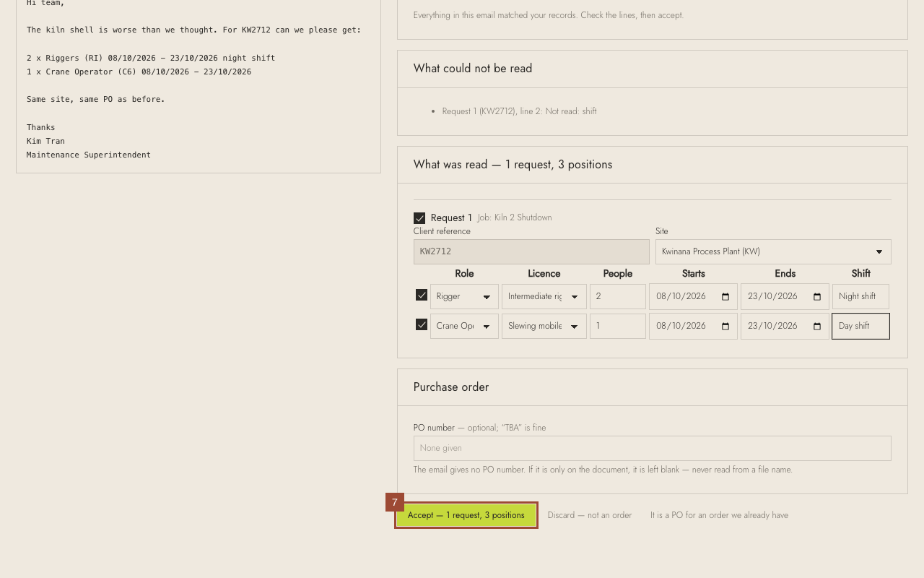The width and height of the screenshot is (924, 578).
Task: Accept 1 request, 3 positions
Action: [466, 515]
